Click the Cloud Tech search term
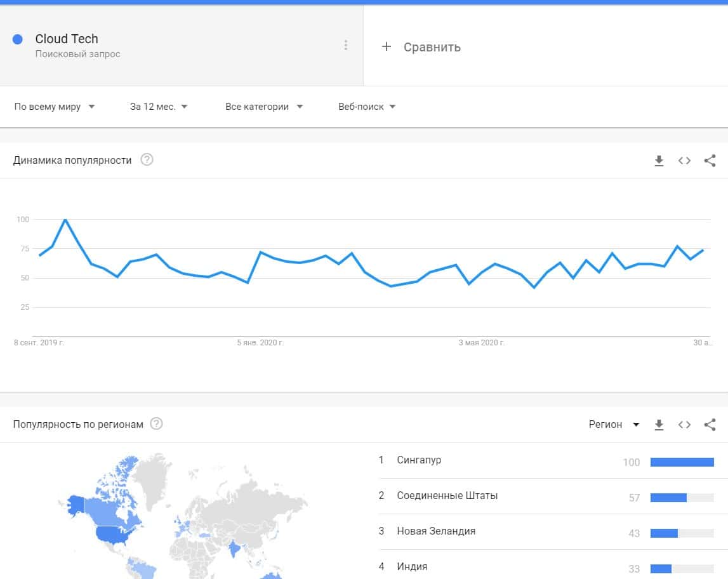The image size is (728, 579). pyautogui.click(x=67, y=39)
